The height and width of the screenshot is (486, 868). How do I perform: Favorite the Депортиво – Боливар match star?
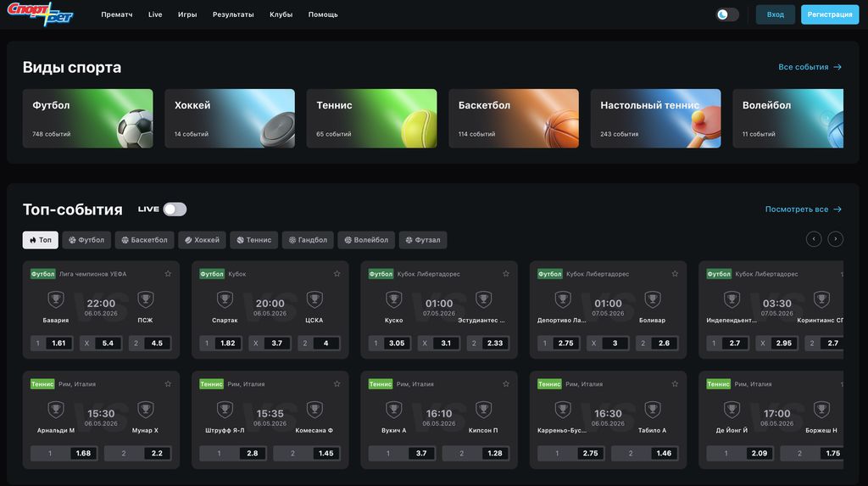click(675, 274)
